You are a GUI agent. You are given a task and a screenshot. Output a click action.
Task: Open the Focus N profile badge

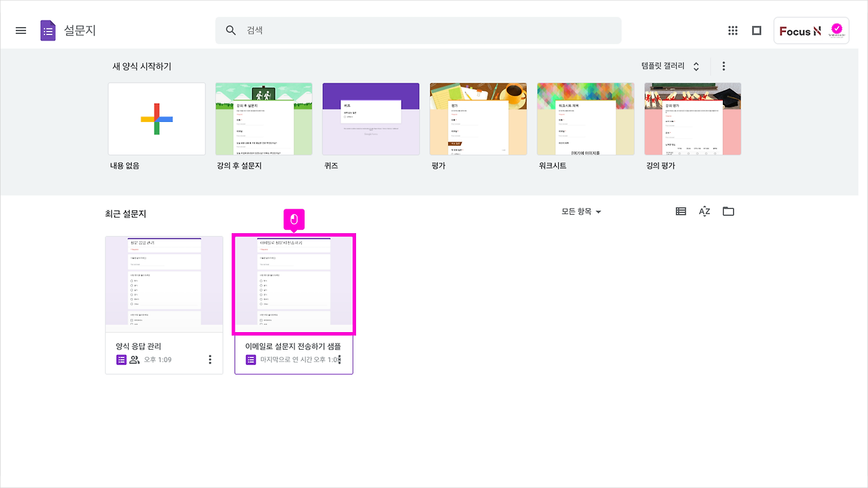tap(811, 30)
